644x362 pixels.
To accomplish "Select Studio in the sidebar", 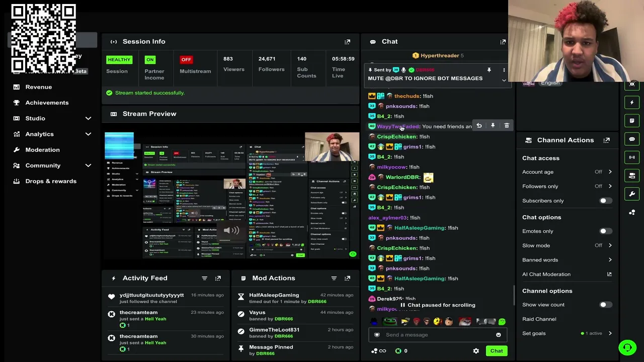I will pos(35,118).
